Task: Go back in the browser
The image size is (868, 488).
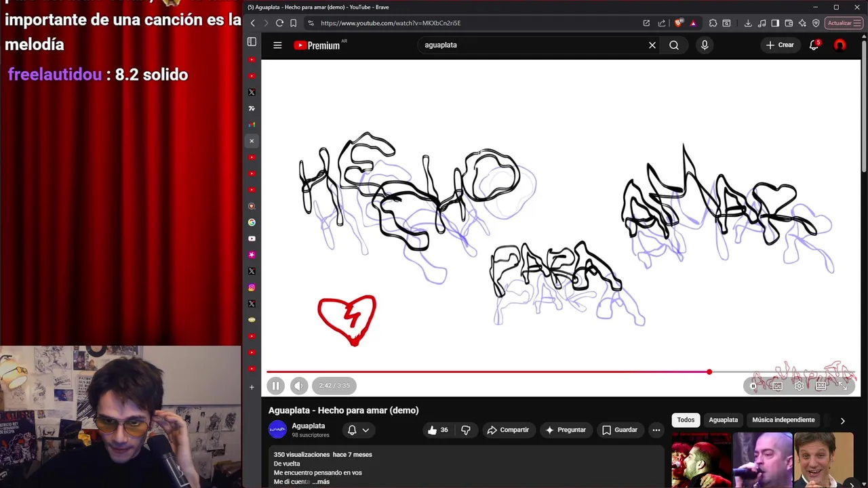Action: 252,23
